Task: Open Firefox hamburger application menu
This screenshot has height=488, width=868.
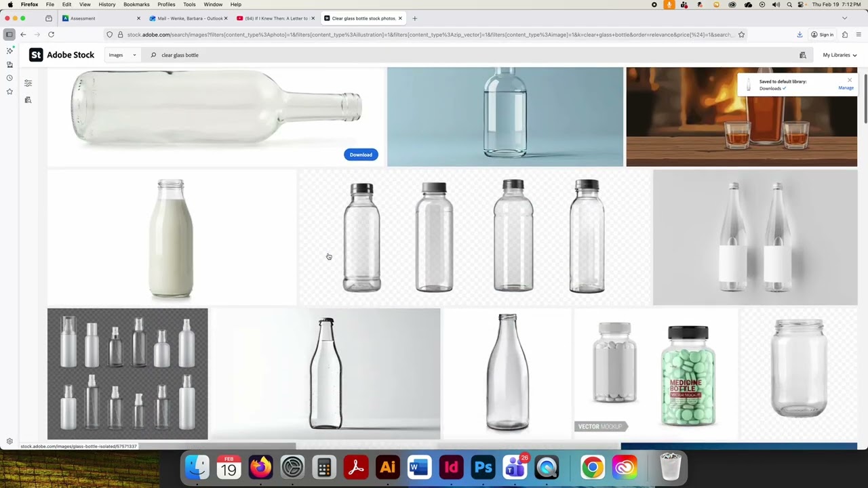Action: pos(859,35)
